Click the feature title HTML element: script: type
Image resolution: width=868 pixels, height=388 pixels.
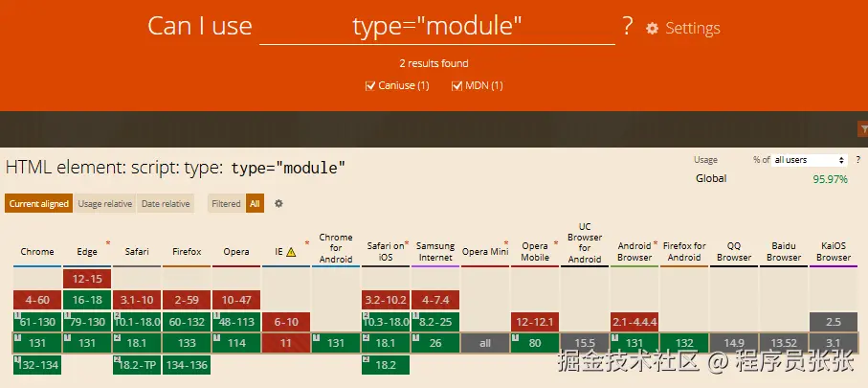pyautogui.click(x=175, y=168)
